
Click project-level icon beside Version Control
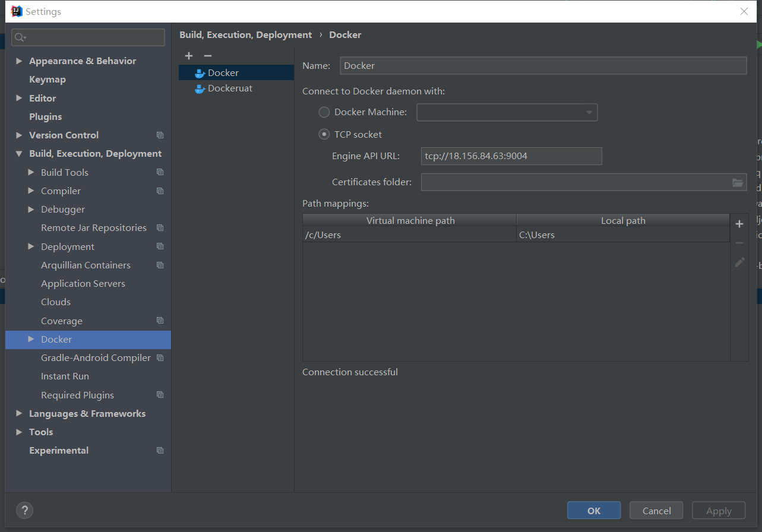pyautogui.click(x=160, y=135)
